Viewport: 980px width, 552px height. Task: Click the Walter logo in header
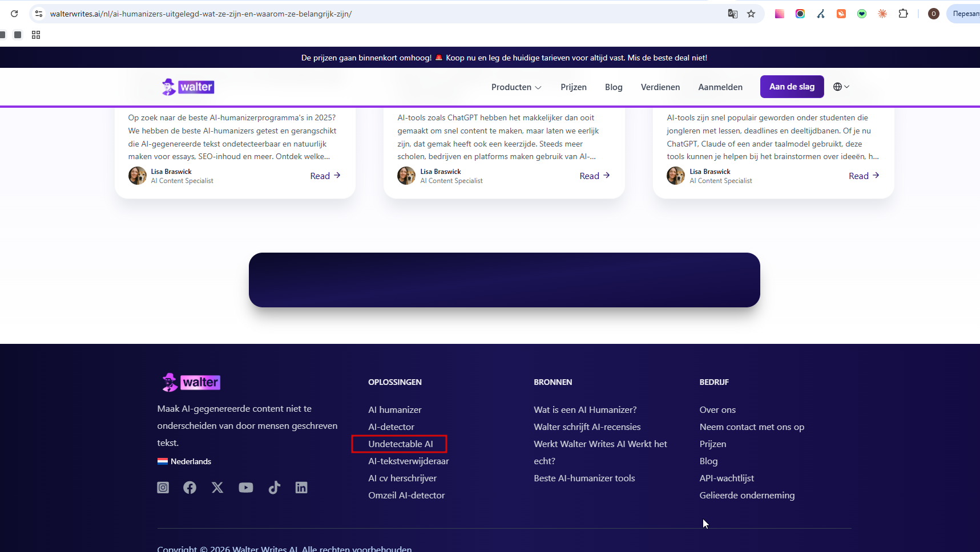[x=188, y=87]
